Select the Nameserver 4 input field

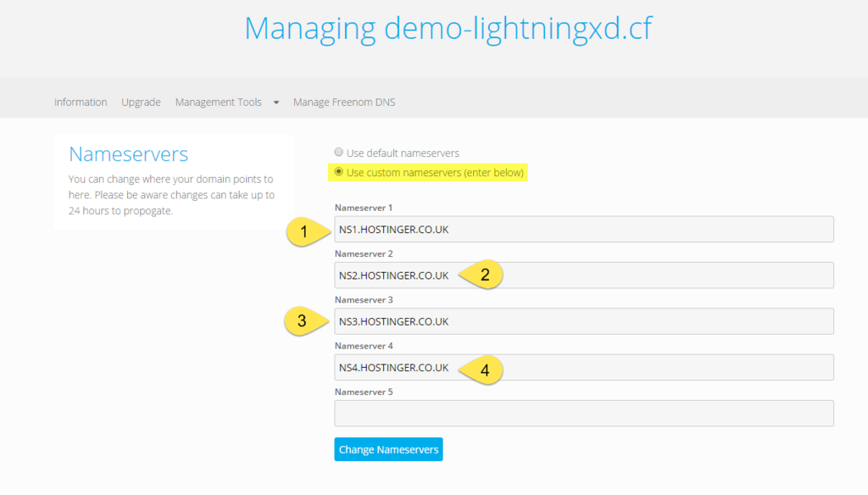pos(584,367)
